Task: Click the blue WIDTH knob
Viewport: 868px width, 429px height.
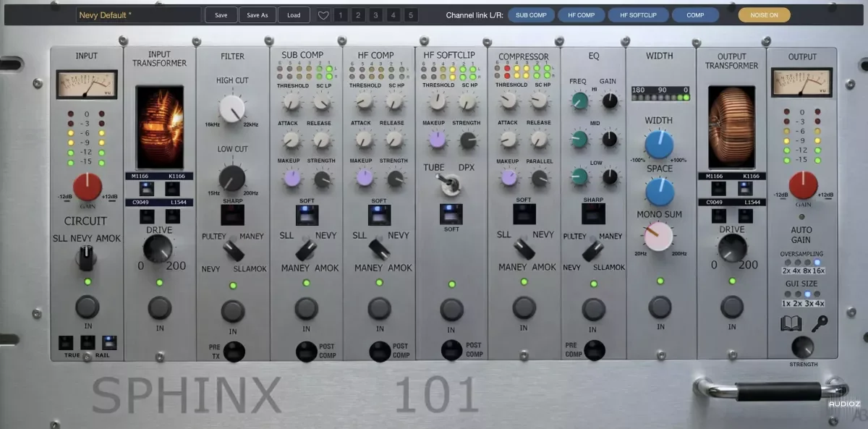Action: click(659, 145)
